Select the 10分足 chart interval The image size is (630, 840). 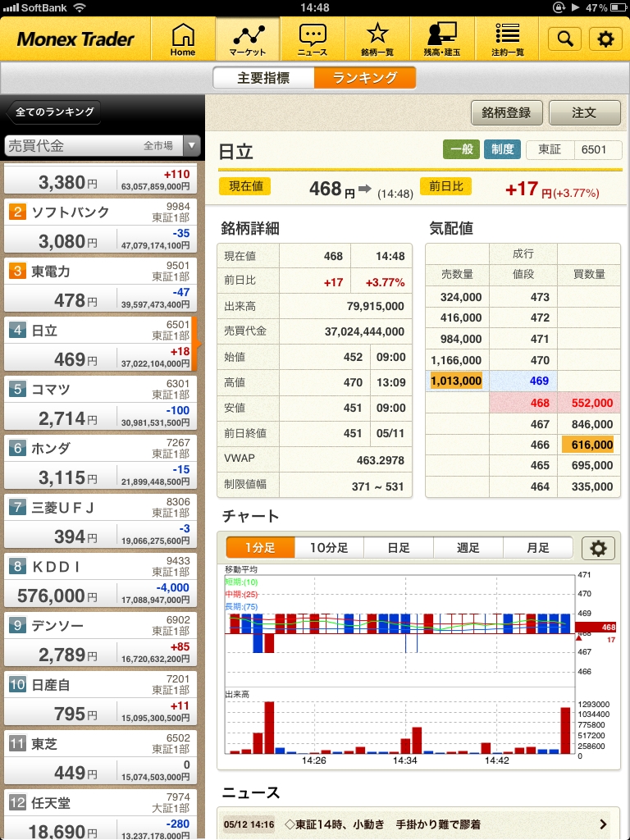click(329, 548)
